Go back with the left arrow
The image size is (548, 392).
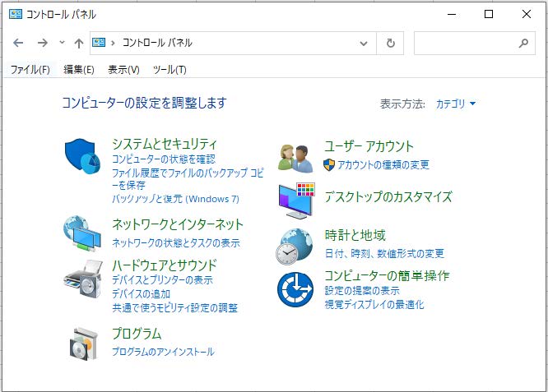[x=18, y=43]
